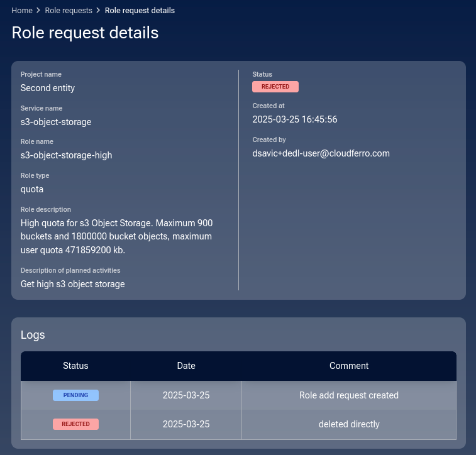Click chevron after Home breadcrumb
The image size is (476, 455).
tap(38, 10)
